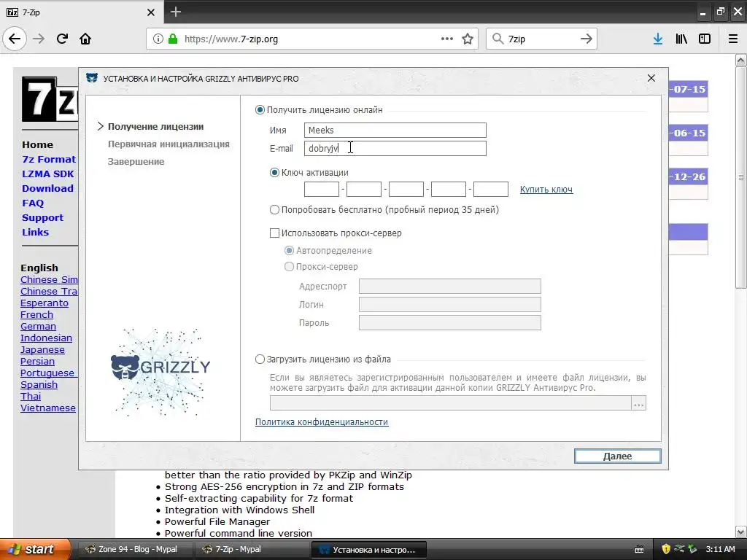The height and width of the screenshot is (560, 747).
Task: Open the browser hamburger menu
Action: click(x=733, y=39)
